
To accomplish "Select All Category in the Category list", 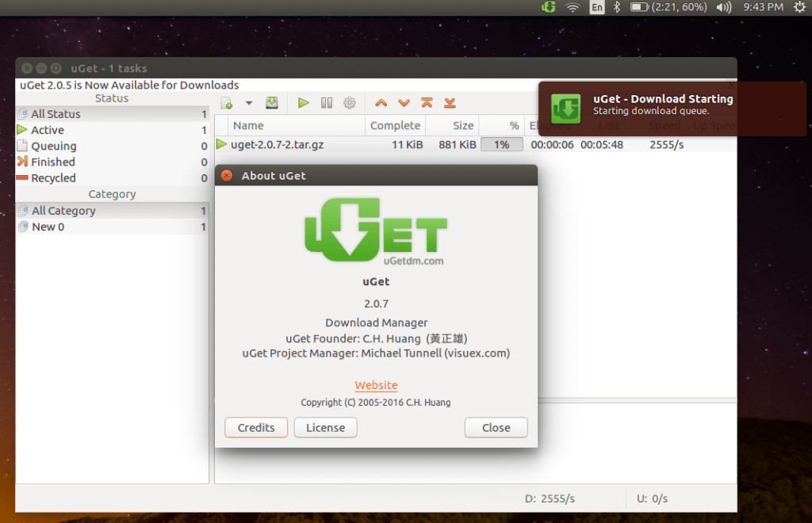I will (x=113, y=211).
